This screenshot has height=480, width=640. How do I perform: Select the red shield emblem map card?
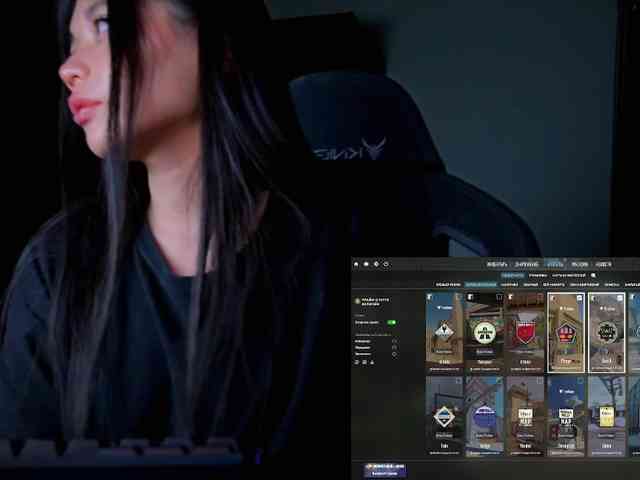pyautogui.click(x=525, y=332)
